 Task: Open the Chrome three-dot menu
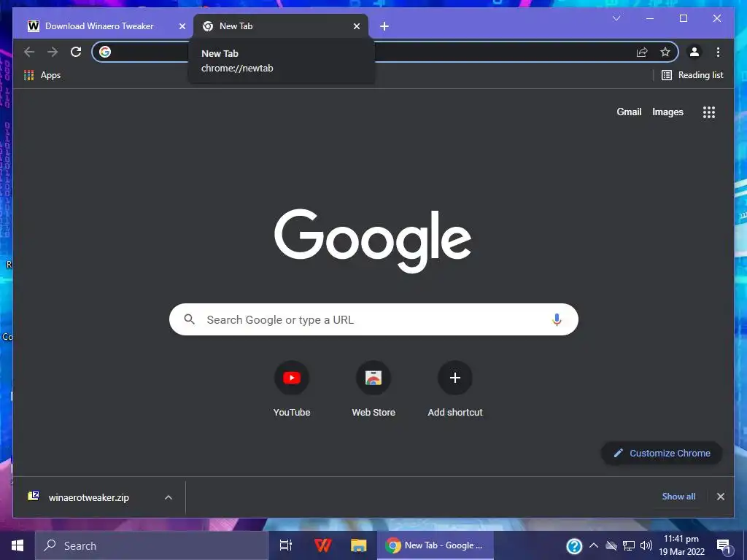click(718, 52)
